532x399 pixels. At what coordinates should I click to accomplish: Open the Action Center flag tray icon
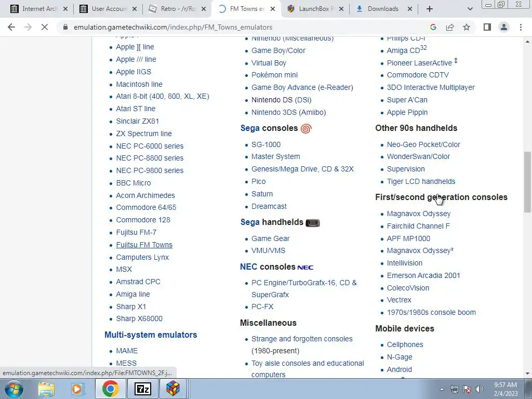point(467,389)
